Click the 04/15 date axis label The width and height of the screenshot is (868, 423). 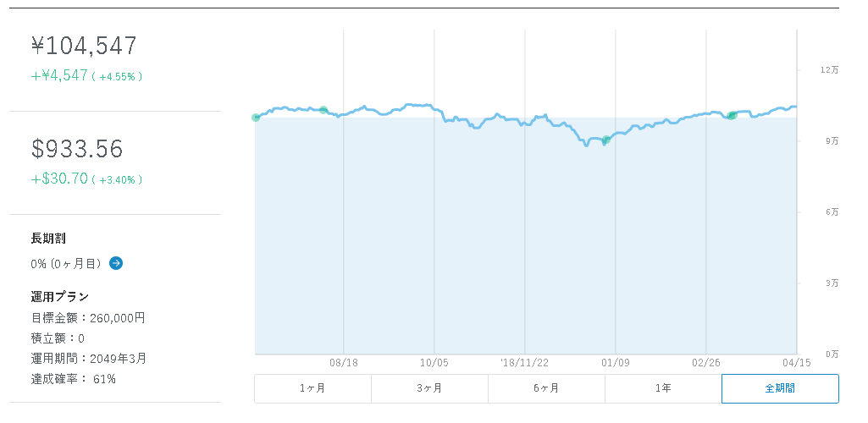[x=797, y=363]
